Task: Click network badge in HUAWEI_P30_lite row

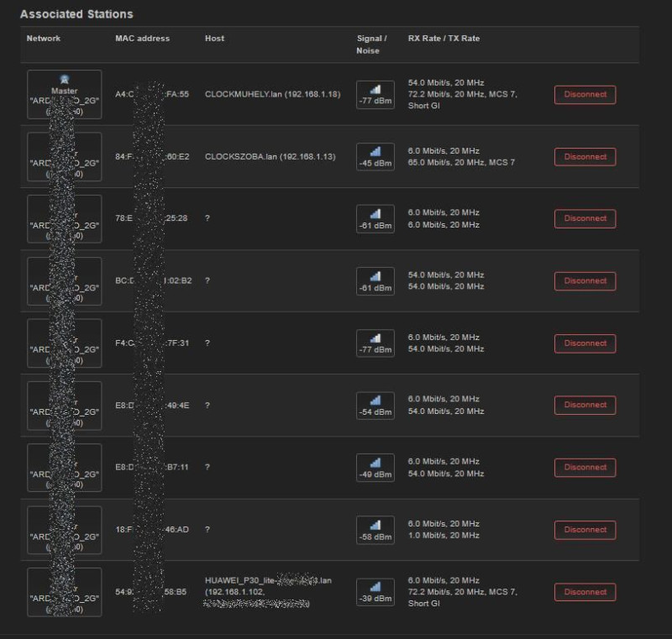Action: (x=64, y=592)
